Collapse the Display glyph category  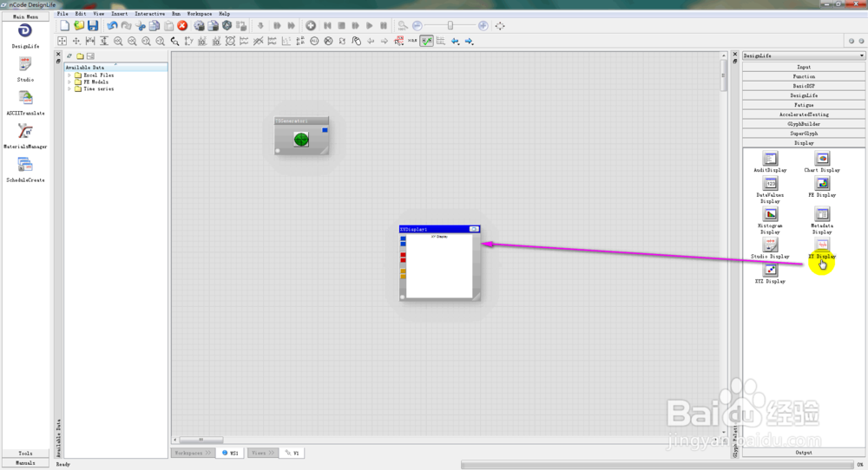coord(804,143)
